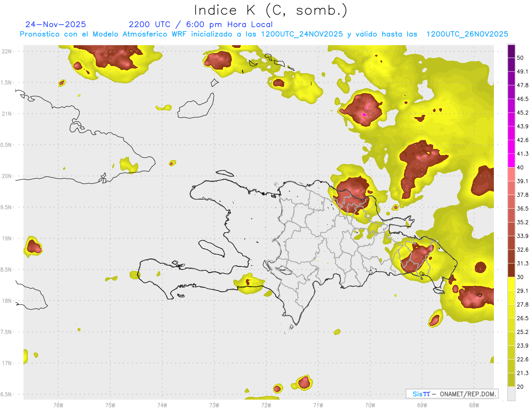
Task: Click the '19N' latitude axis label
Action: (x=7, y=239)
